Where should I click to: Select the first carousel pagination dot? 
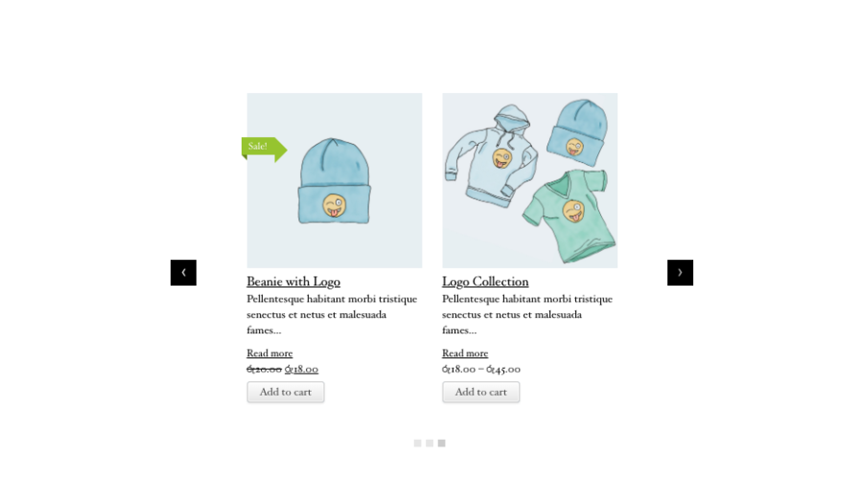[x=418, y=443]
